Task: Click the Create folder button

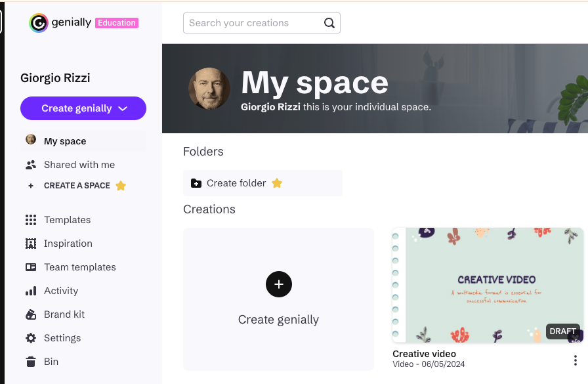Action: (236, 183)
